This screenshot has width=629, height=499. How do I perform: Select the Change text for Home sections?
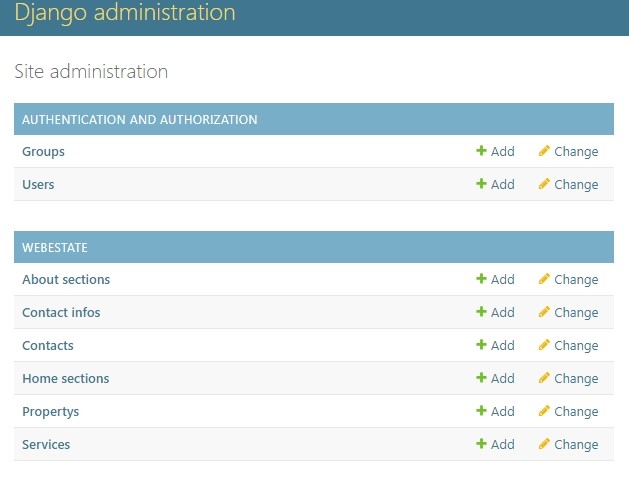576,378
